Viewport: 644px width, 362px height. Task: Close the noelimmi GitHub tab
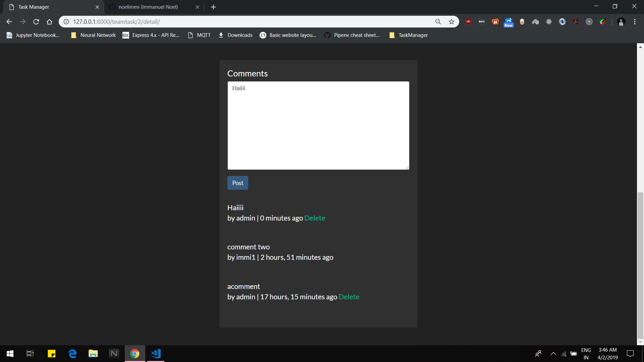tap(197, 7)
